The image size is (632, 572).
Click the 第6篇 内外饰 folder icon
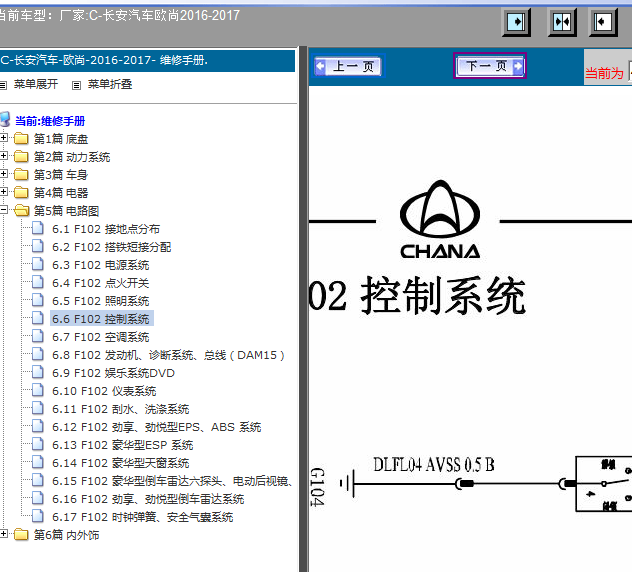21,535
